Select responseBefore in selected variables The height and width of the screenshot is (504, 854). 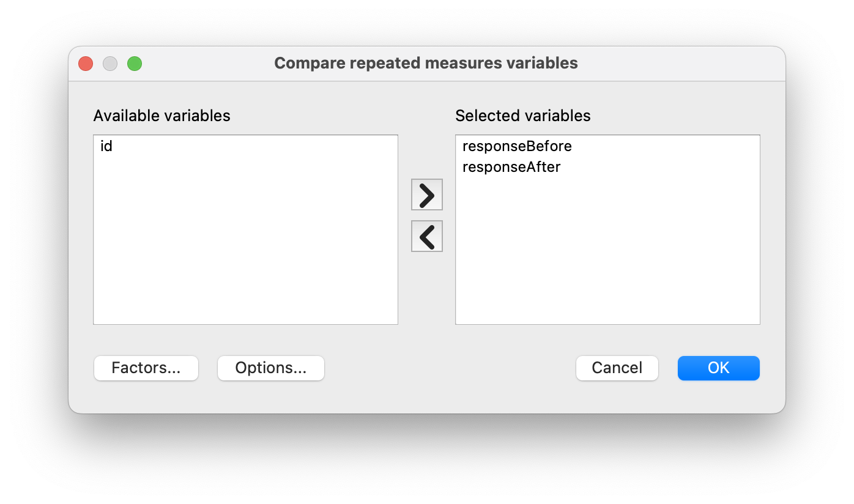click(x=517, y=146)
